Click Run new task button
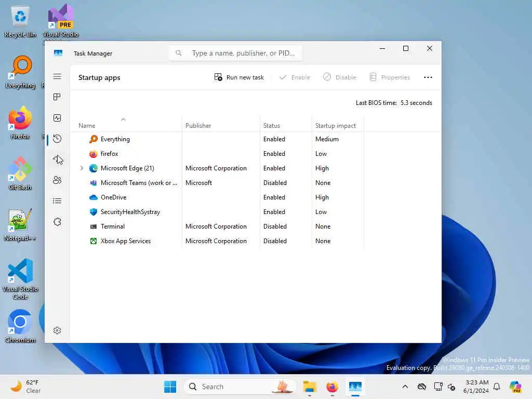 [x=239, y=77]
